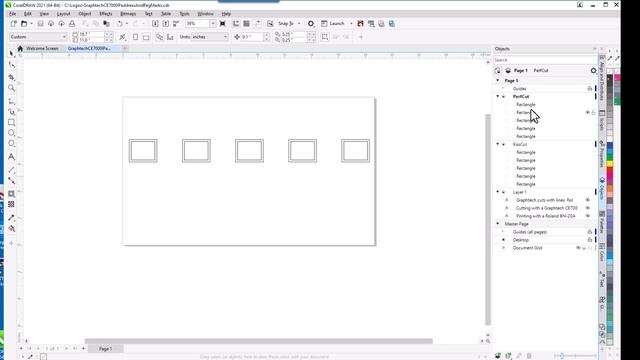
Task: Toggle visibility of Graphtech cuts text object
Action: pos(588,200)
